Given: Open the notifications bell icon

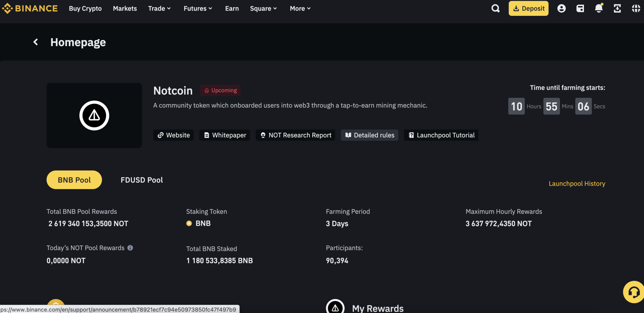Looking at the screenshot, I should click(x=599, y=8).
